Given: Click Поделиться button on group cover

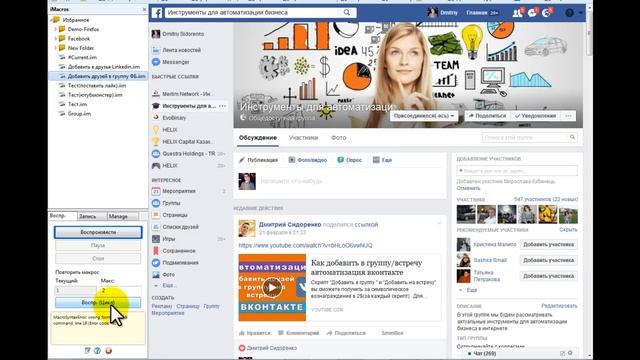Looking at the screenshot, I should pos(487,116).
